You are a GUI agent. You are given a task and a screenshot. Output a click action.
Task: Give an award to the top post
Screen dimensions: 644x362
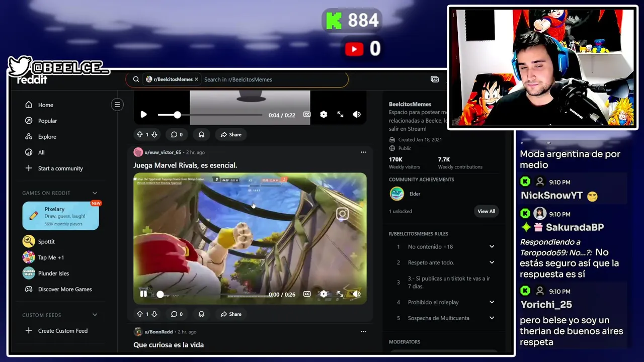click(201, 134)
